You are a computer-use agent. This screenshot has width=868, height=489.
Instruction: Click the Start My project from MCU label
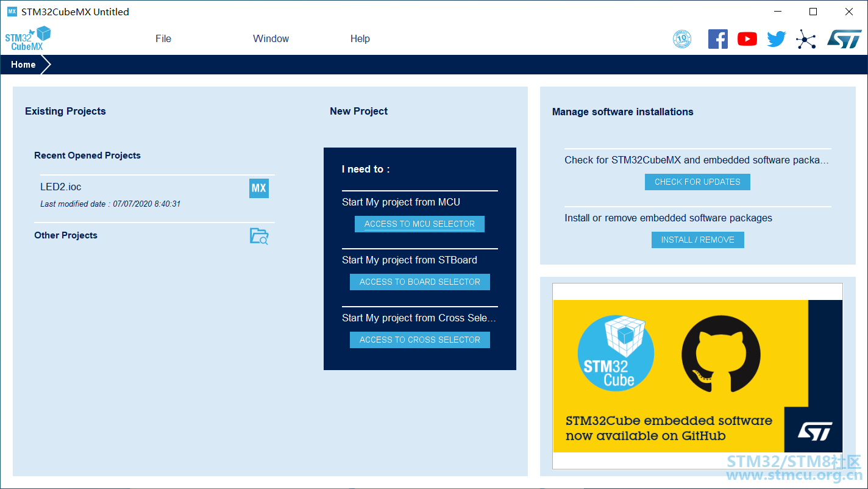401,202
